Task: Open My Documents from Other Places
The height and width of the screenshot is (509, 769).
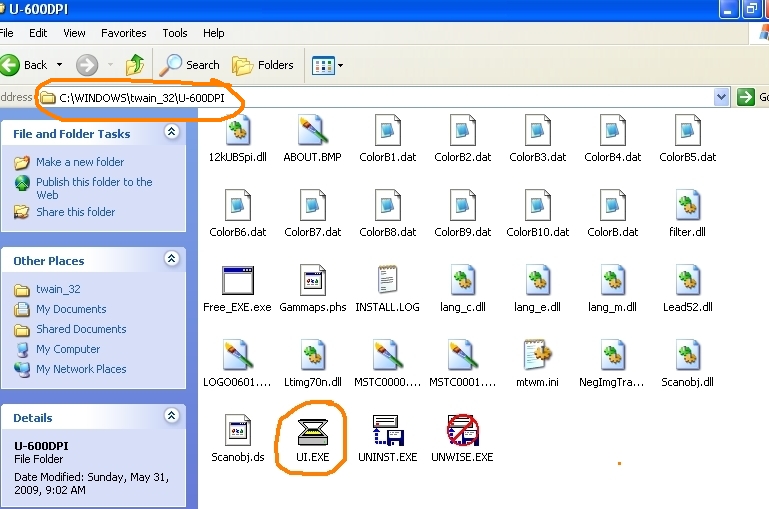Action: (x=71, y=309)
